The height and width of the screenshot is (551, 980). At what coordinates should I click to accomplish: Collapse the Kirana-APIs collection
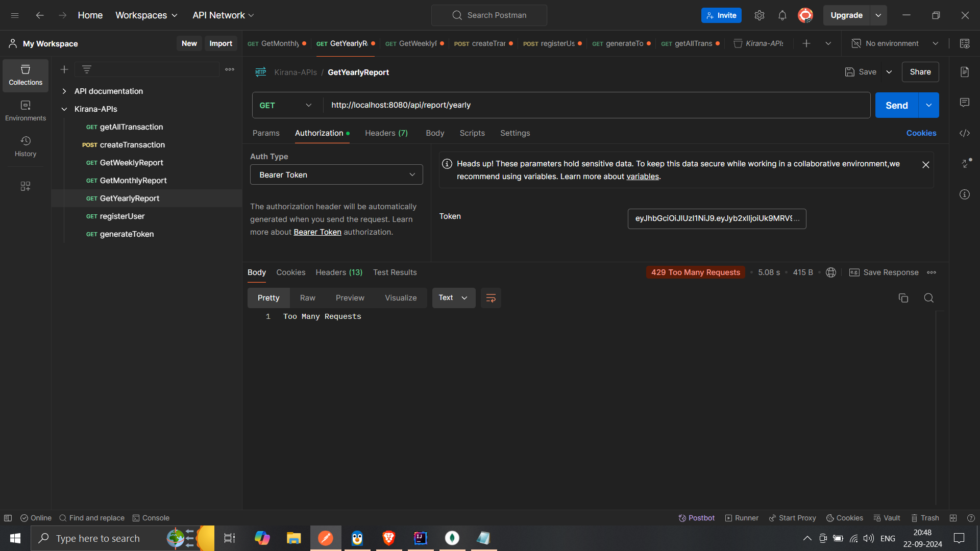(x=64, y=109)
